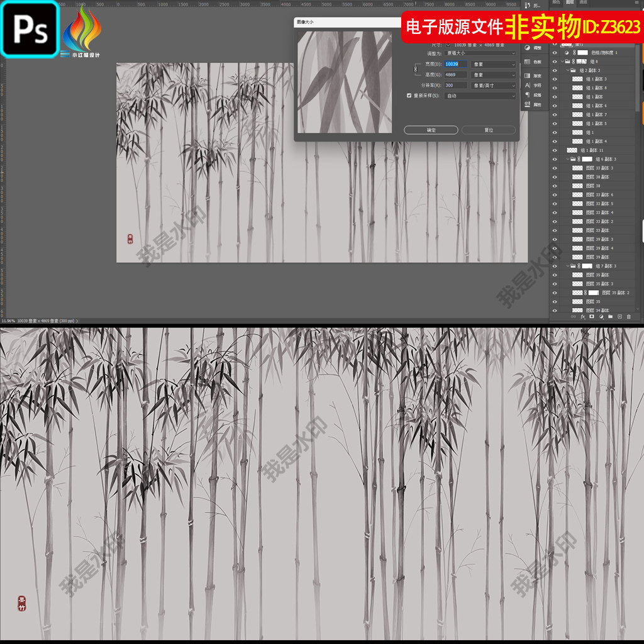Open the 调整为 fit-to preset dropdown

pyautogui.click(x=480, y=53)
